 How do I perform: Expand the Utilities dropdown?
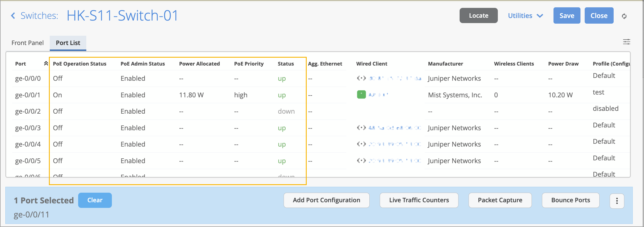[x=525, y=16]
